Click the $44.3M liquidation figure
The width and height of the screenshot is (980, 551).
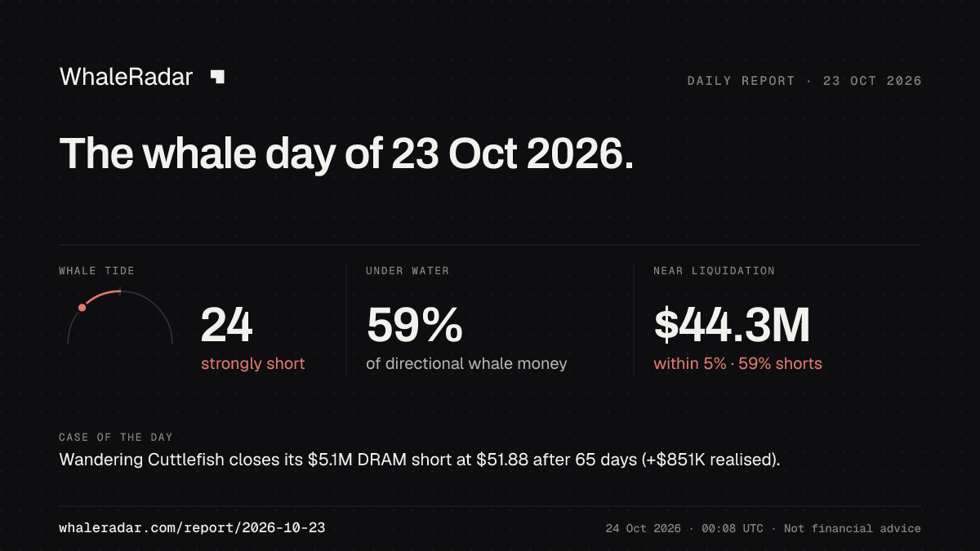point(732,325)
